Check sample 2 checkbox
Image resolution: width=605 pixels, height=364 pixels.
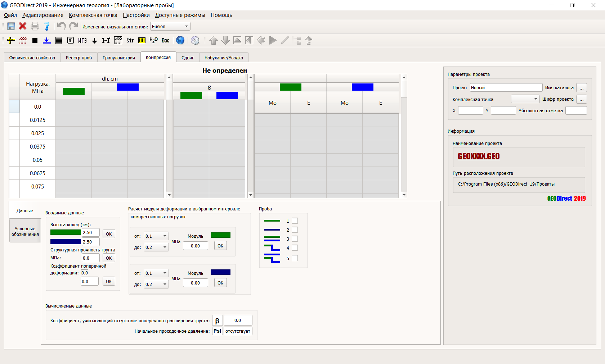[x=295, y=230]
